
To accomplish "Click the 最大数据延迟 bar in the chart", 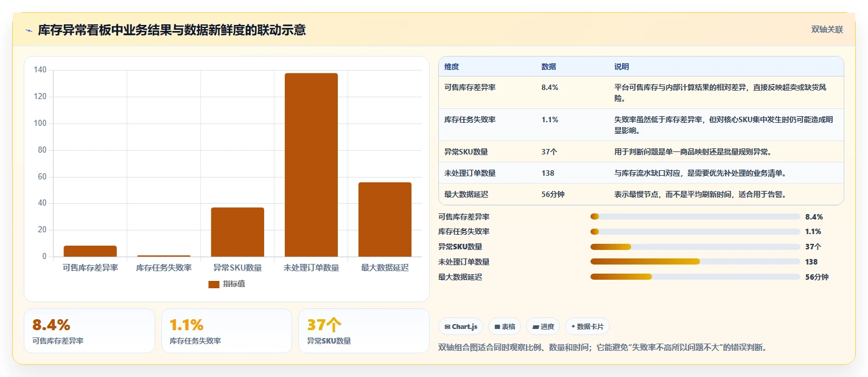I will (x=385, y=220).
